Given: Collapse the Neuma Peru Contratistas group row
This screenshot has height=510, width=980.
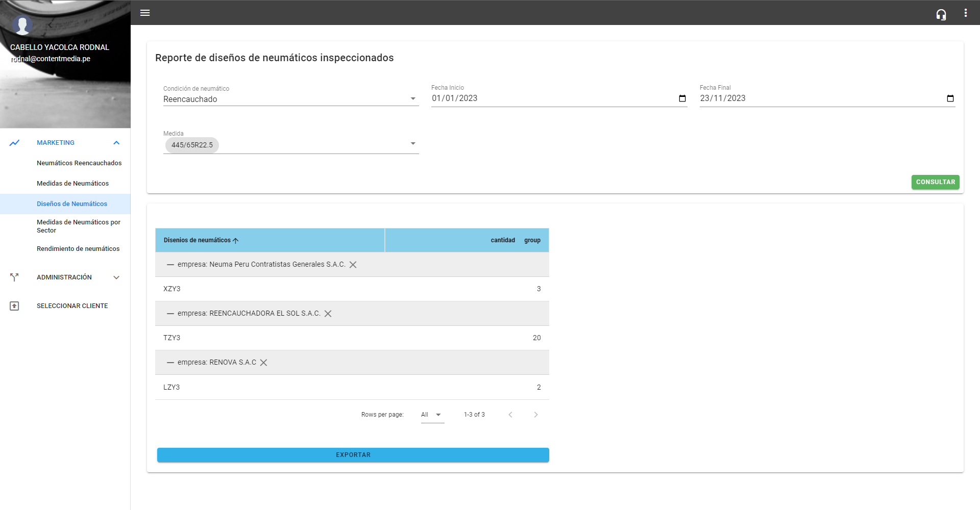Looking at the screenshot, I should [170, 265].
